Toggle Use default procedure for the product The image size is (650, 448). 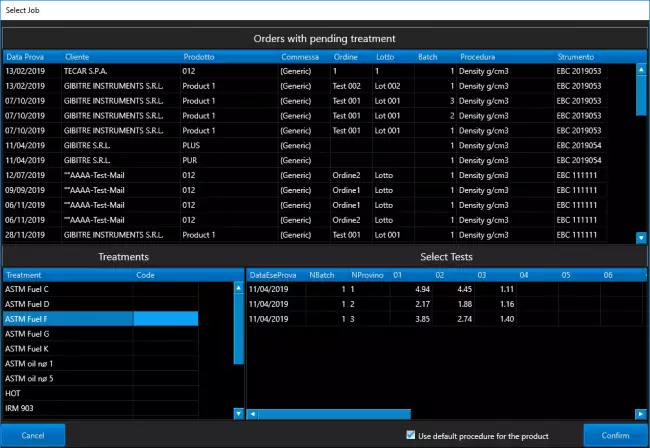tap(411, 435)
